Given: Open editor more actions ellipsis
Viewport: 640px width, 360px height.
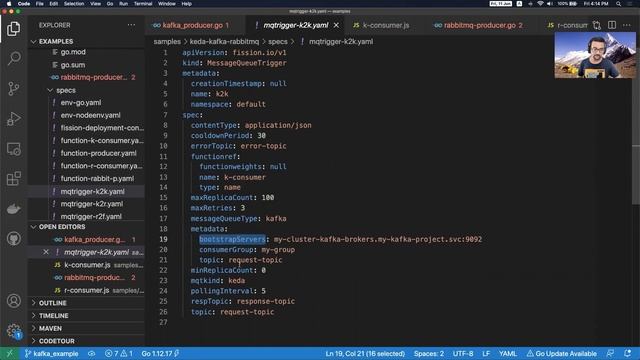Looking at the screenshot, I should click(627, 25).
